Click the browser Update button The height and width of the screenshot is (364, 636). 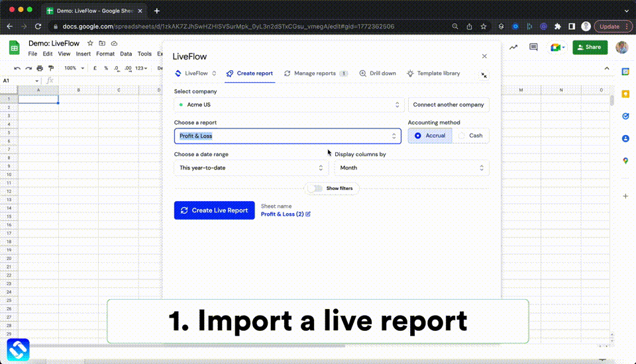(612, 26)
